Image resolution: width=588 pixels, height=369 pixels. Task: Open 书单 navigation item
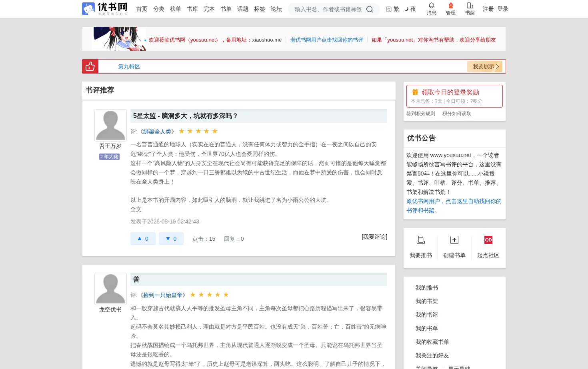click(x=226, y=9)
